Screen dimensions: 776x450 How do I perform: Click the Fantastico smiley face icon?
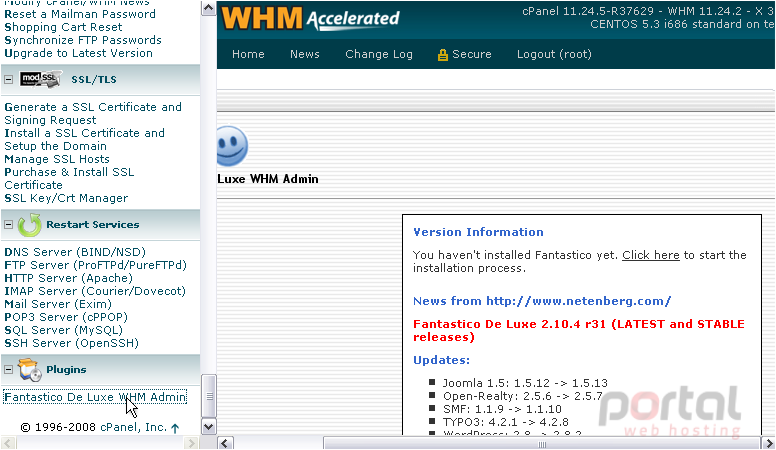click(x=232, y=146)
